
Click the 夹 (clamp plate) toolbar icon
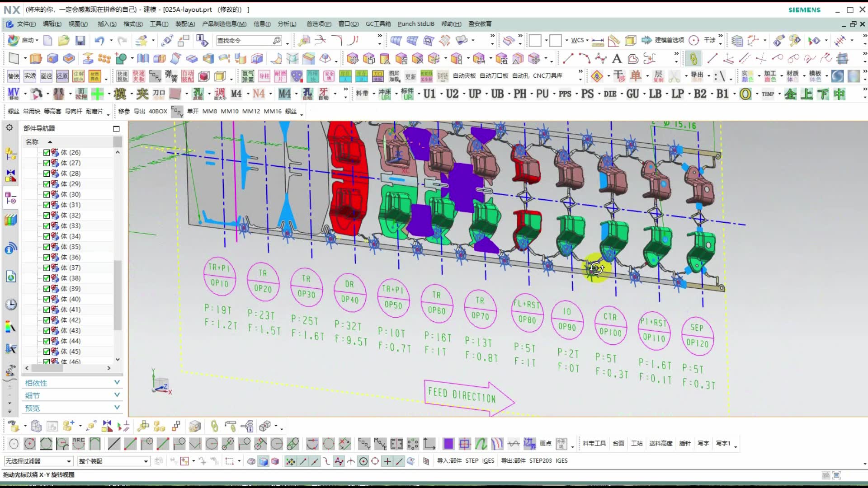coord(142,94)
